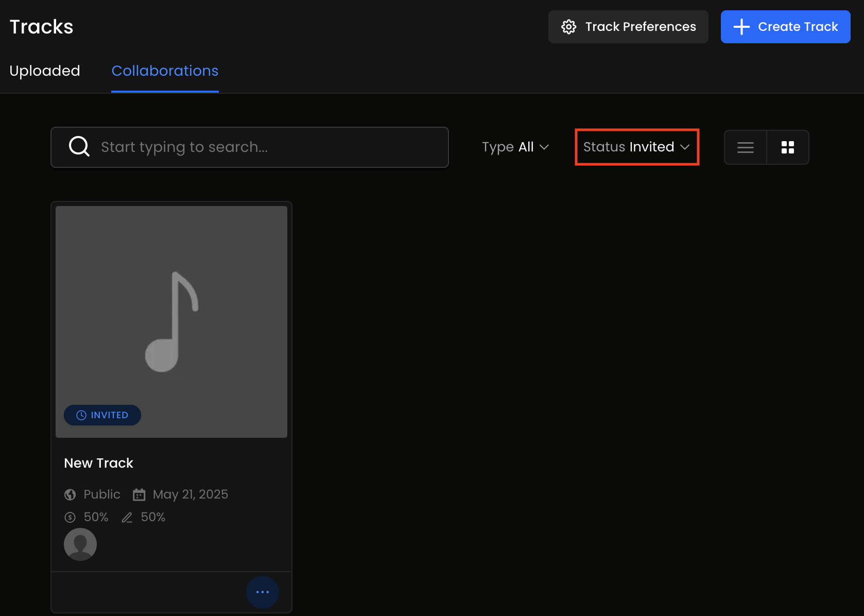Click the Create Track button
Viewport: 864px width, 616px height.
click(785, 26)
